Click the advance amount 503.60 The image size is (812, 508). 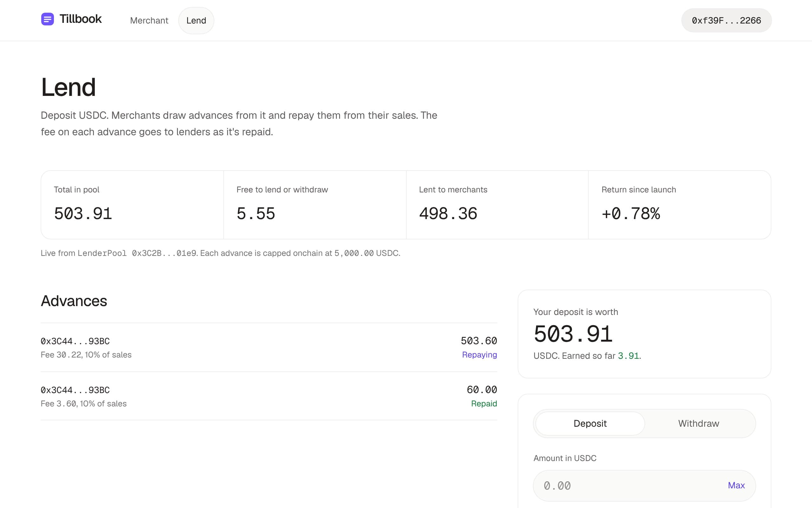tap(479, 341)
